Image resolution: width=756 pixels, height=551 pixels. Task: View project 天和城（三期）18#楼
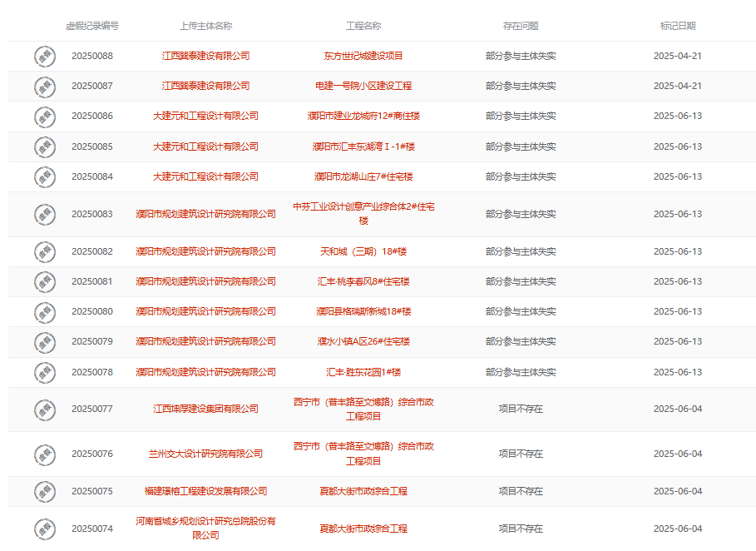(x=363, y=251)
